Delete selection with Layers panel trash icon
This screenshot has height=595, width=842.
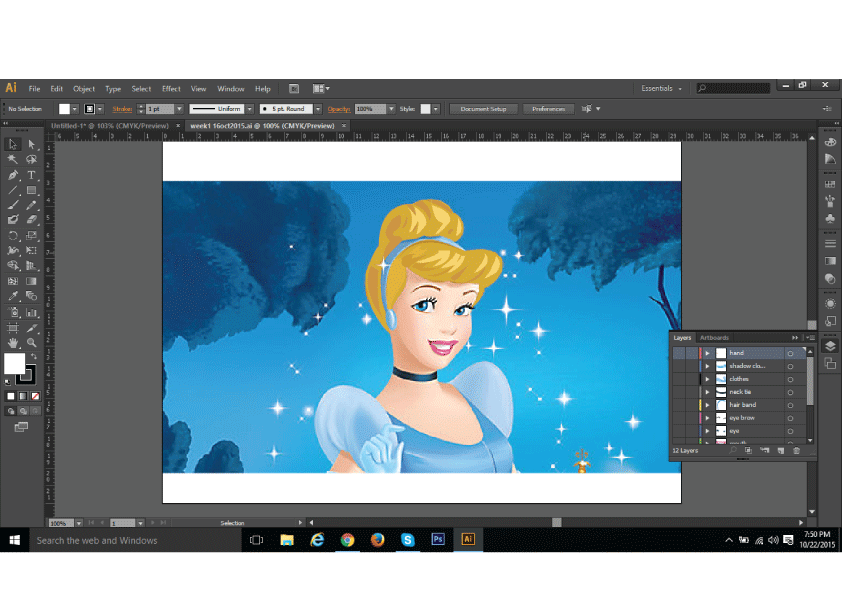[796, 451]
